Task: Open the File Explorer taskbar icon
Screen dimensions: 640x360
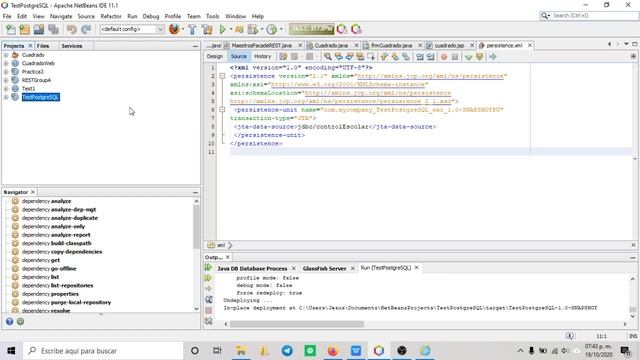Action: coord(241,351)
